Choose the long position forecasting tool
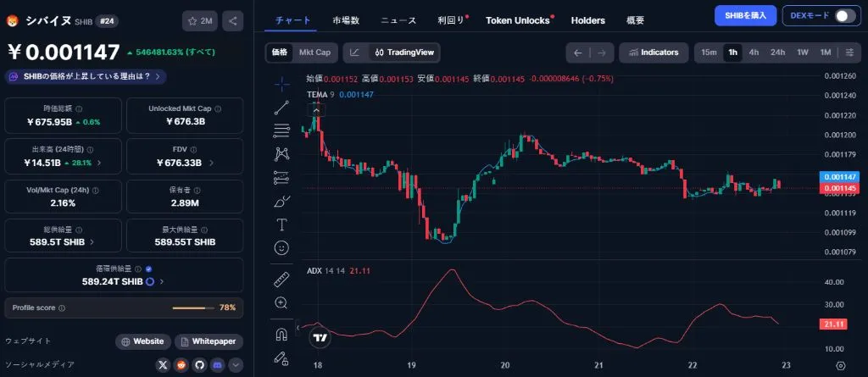 coord(281,177)
